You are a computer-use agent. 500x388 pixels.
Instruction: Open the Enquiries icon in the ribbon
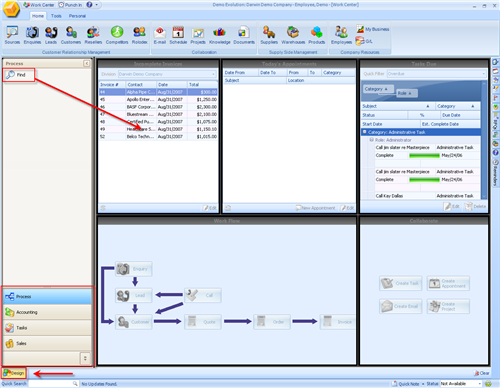click(x=32, y=35)
